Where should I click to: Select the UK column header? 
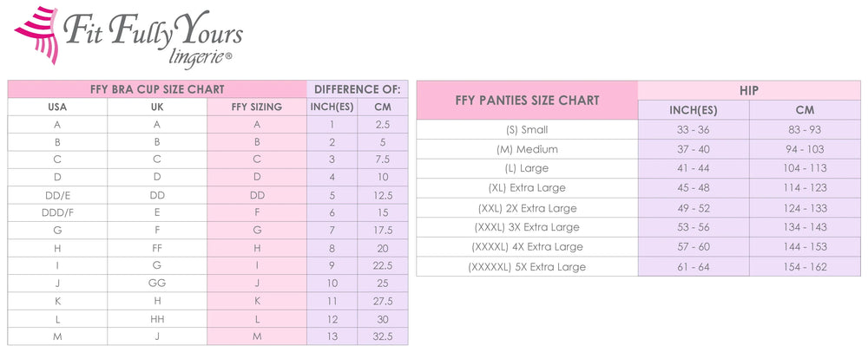[x=157, y=107]
